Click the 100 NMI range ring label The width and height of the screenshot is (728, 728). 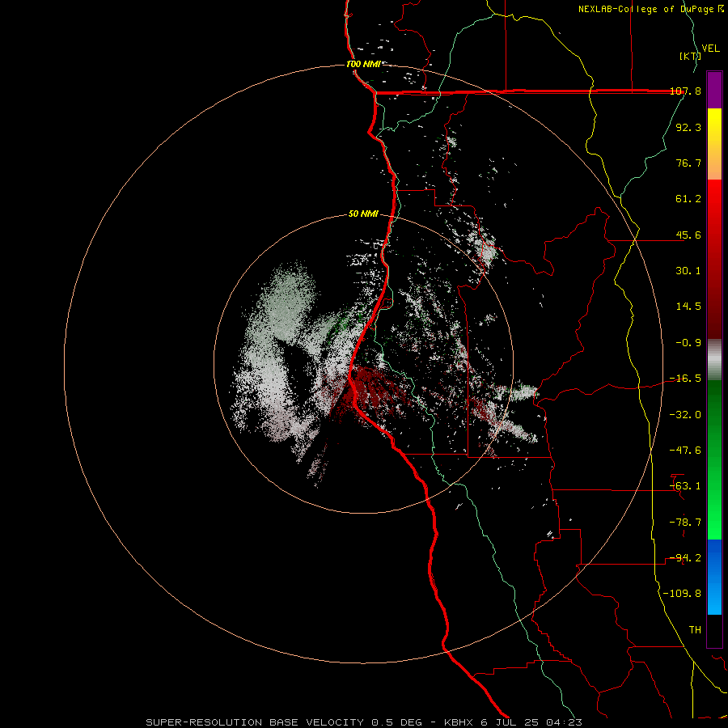(x=363, y=64)
